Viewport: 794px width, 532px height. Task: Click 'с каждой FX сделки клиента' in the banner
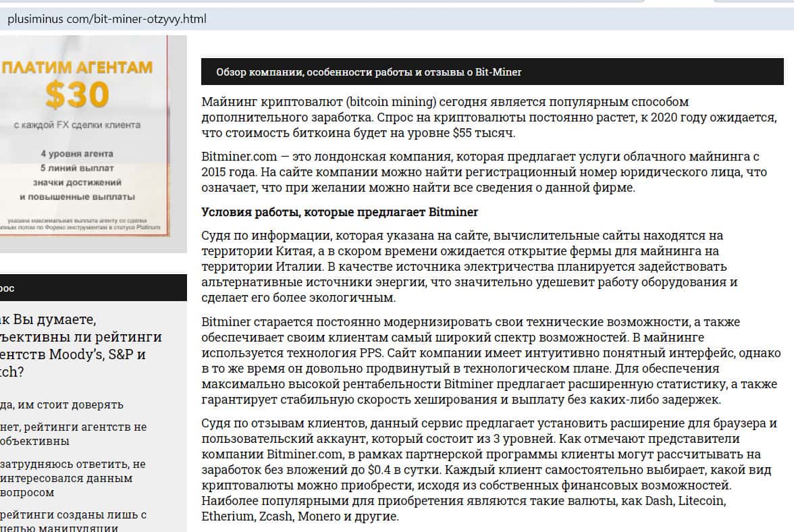(x=77, y=125)
